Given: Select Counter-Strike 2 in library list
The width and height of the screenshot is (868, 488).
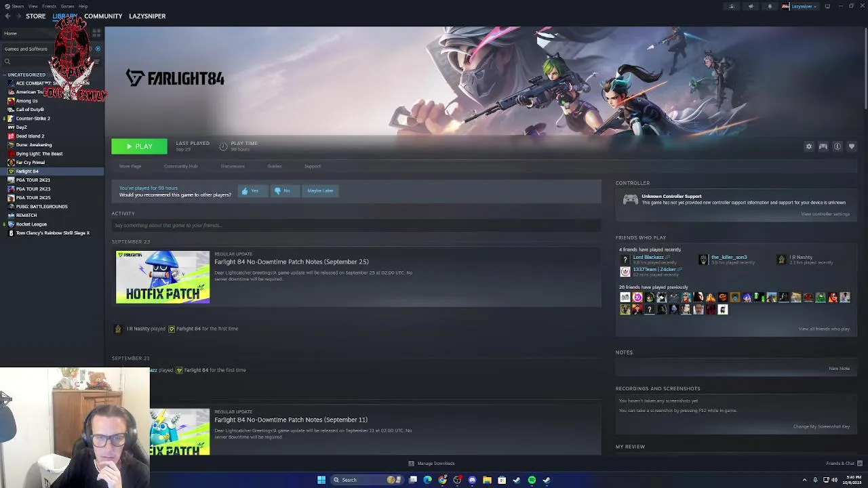Looking at the screenshot, I should click(33, 119).
